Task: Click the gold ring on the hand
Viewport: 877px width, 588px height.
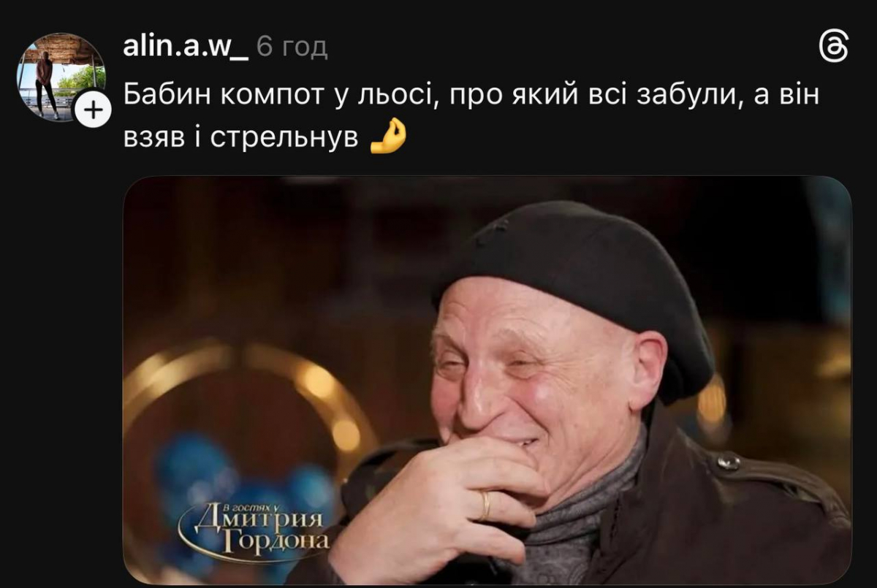Action: click(x=485, y=505)
